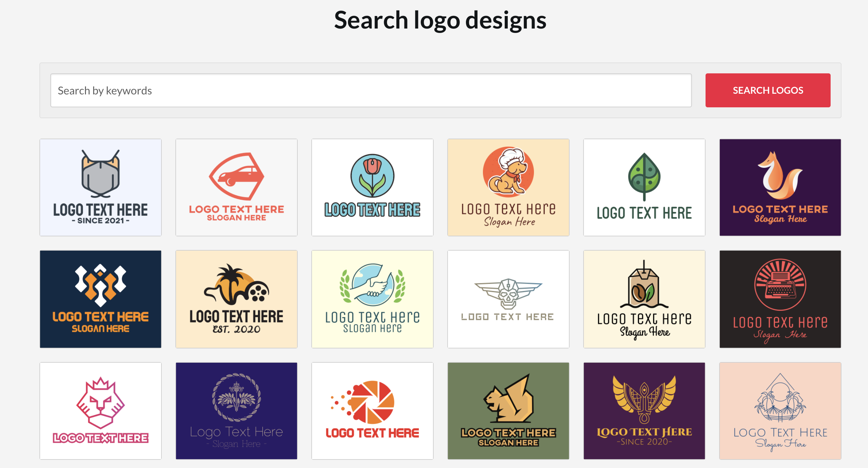Select the floral wreath navy logo
The height and width of the screenshot is (468, 868).
coord(237,411)
